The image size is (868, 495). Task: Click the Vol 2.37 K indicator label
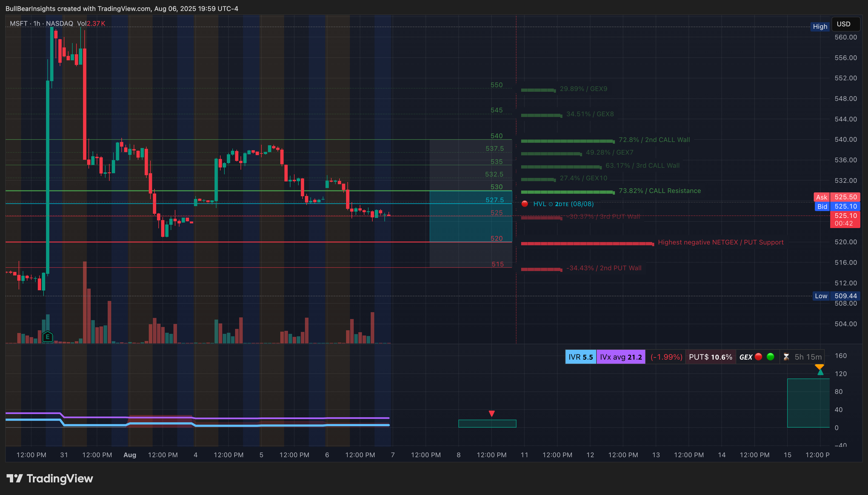click(91, 24)
